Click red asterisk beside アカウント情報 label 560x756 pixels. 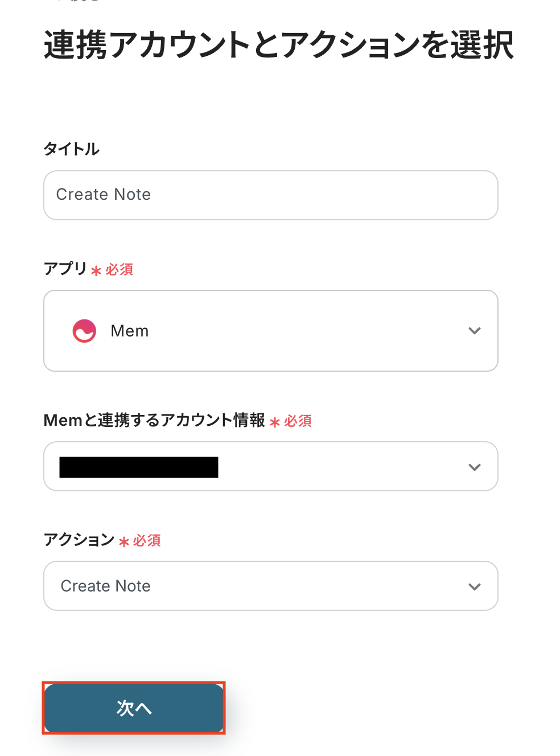[275, 422]
